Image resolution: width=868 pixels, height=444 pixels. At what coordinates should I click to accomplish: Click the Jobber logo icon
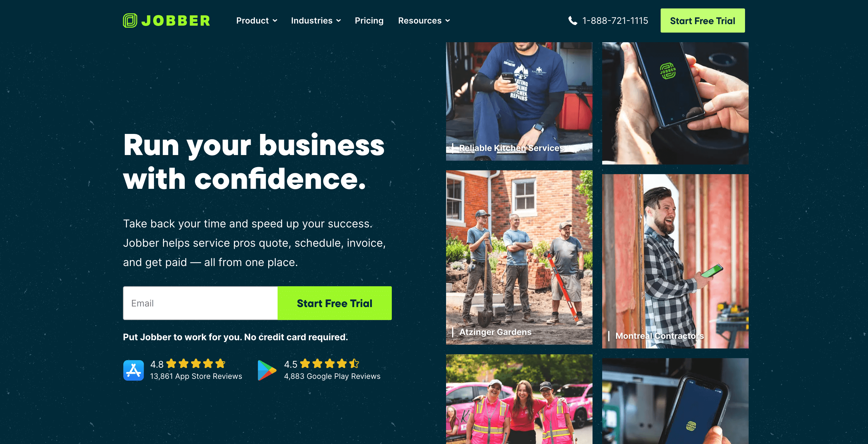[x=130, y=21]
